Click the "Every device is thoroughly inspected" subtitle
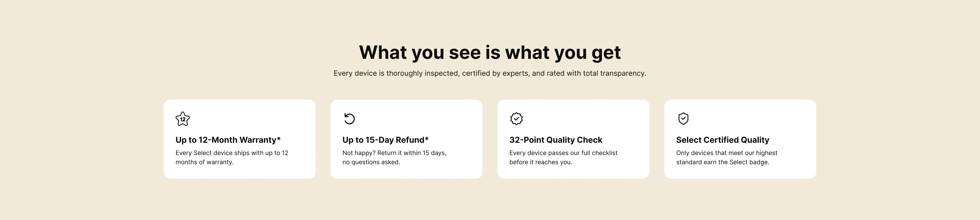This screenshot has height=220, width=980. click(490, 73)
